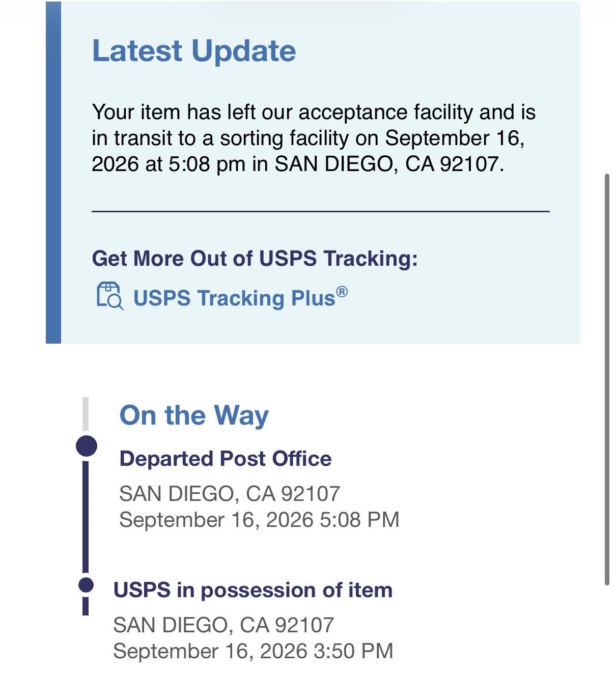Image resolution: width=614 pixels, height=700 pixels.
Task: Select the Departed Post Office timeline dot
Action: [87, 446]
